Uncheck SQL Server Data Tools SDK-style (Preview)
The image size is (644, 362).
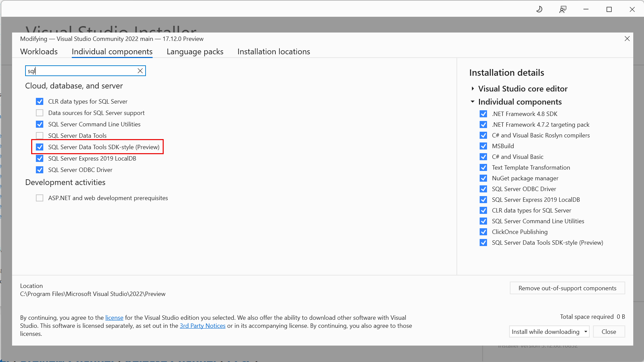[40, 147]
